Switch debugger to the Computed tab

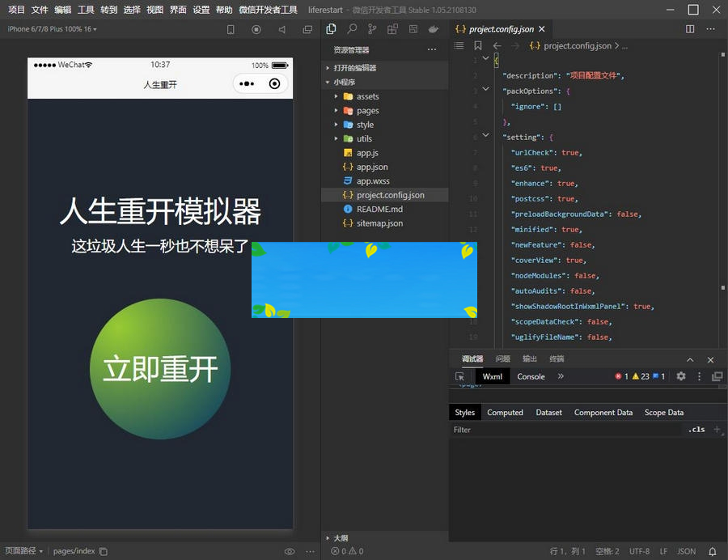[x=505, y=413]
